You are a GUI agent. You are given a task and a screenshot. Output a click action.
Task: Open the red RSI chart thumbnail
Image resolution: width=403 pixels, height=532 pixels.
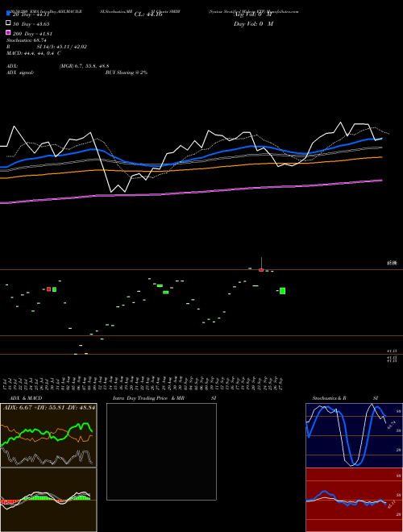pos(354,500)
